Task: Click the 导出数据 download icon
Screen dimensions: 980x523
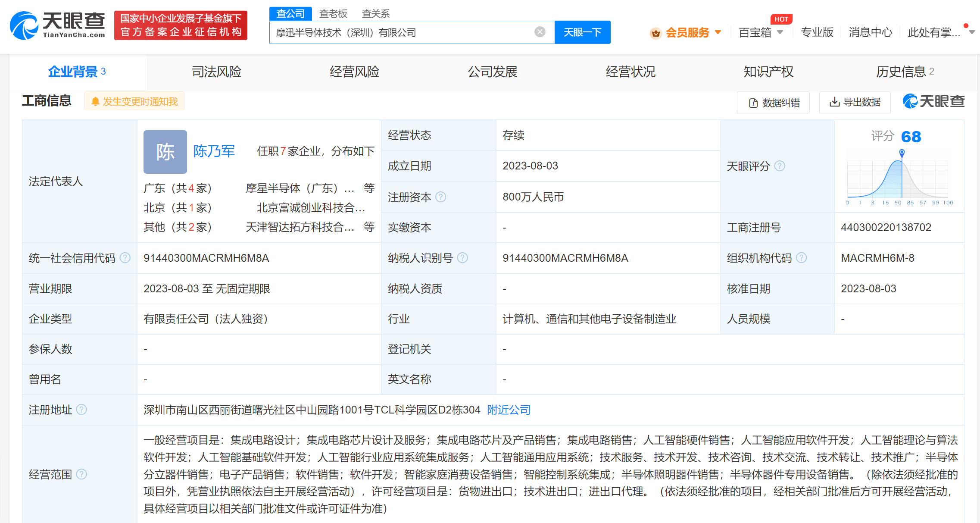Action: 834,102
